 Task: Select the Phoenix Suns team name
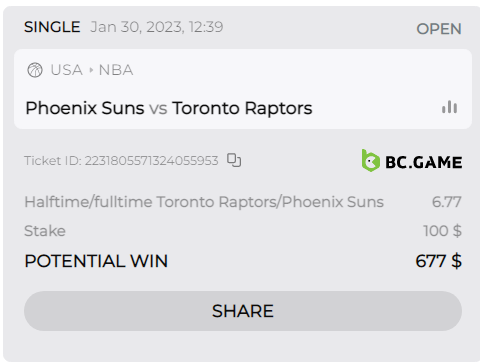[x=85, y=108]
